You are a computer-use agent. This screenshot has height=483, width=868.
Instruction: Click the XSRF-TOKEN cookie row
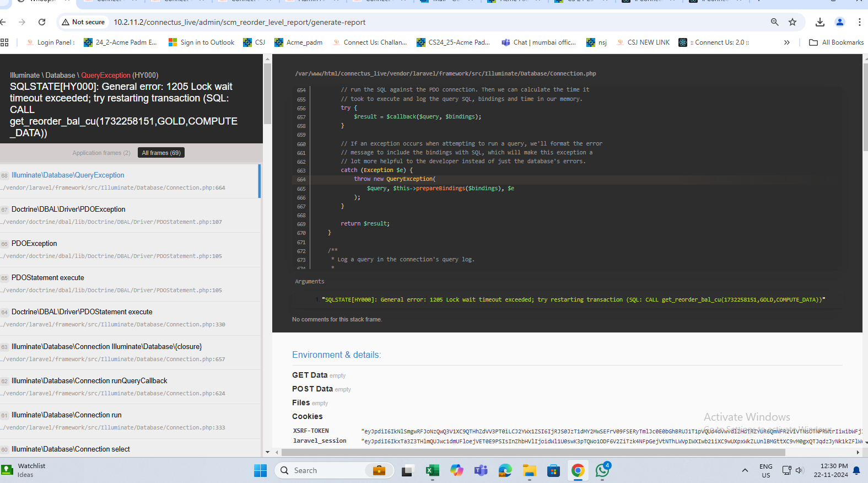[x=577, y=431]
